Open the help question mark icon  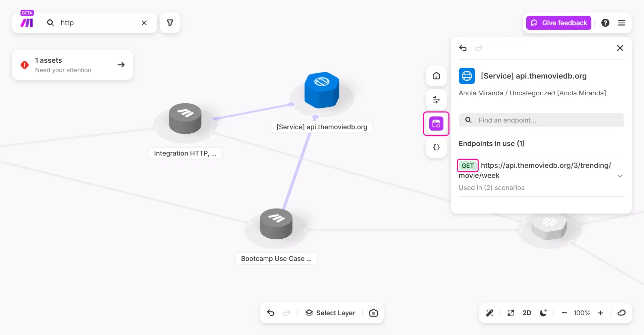(x=605, y=23)
